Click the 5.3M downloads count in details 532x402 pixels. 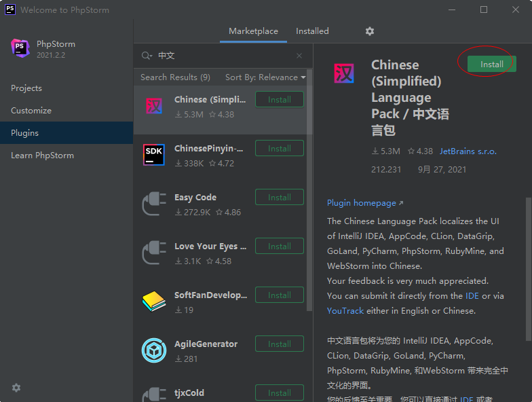tap(386, 151)
